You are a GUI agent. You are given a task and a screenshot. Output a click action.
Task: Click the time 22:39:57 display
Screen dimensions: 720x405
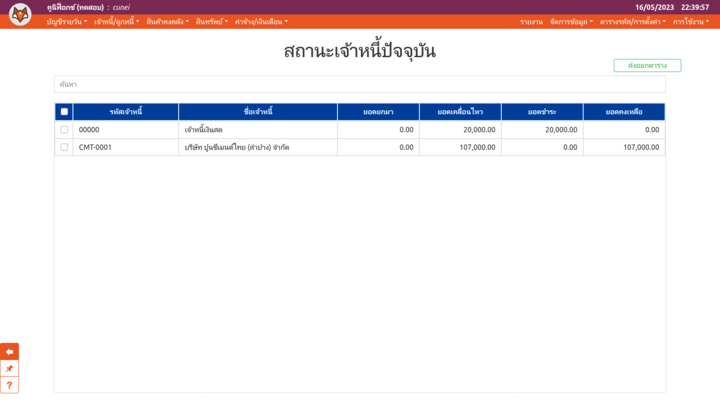click(x=695, y=7)
